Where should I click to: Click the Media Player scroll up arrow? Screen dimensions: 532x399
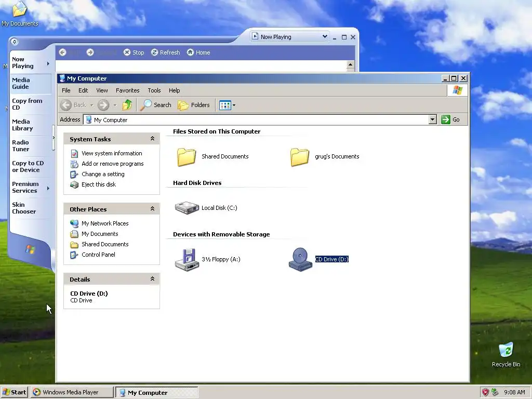click(x=350, y=64)
